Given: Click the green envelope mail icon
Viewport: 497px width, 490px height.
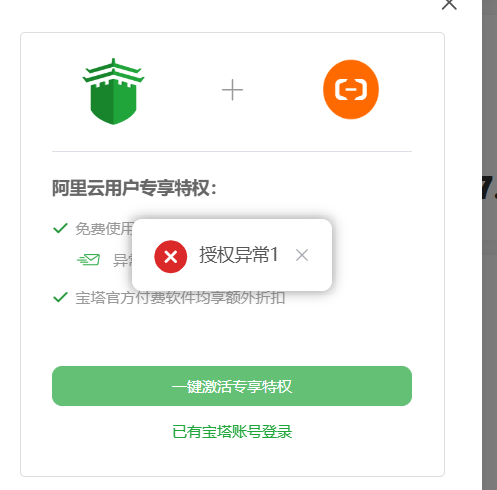Looking at the screenshot, I should pos(88,260).
